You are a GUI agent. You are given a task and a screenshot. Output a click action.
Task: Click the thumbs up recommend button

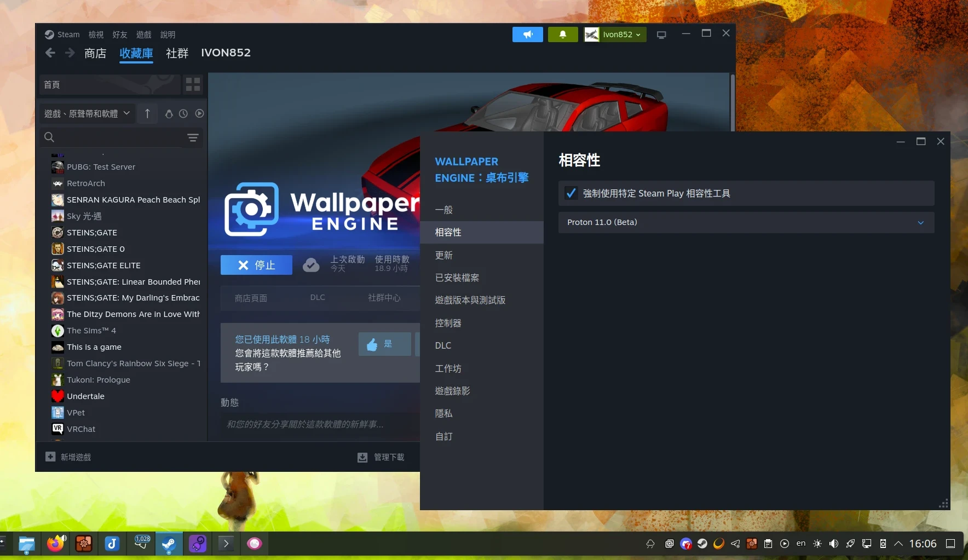[x=384, y=344]
